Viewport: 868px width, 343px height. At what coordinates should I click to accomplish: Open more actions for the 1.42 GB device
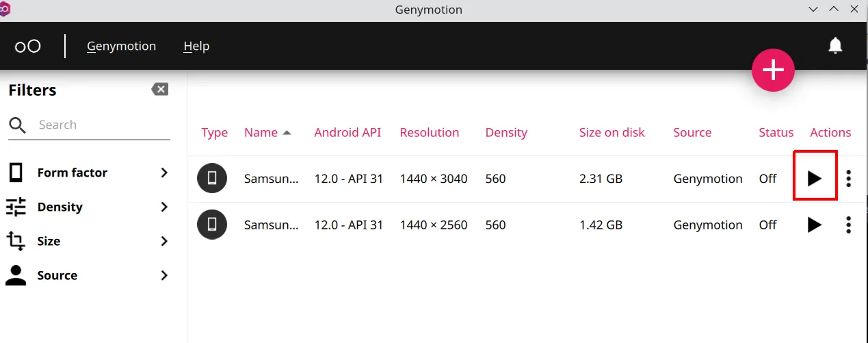click(x=849, y=225)
